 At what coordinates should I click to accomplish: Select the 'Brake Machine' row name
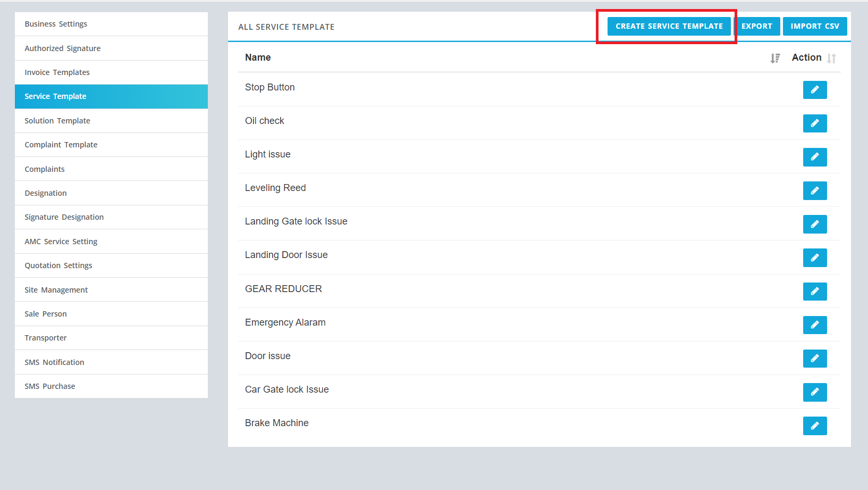point(277,423)
